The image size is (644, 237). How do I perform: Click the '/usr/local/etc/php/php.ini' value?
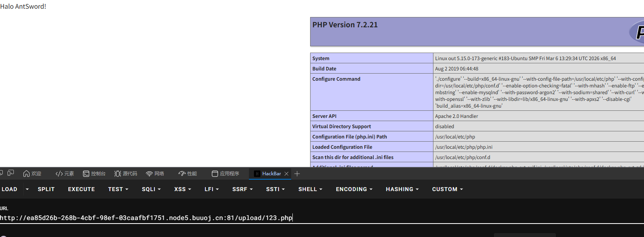pyautogui.click(x=463, y=147)
